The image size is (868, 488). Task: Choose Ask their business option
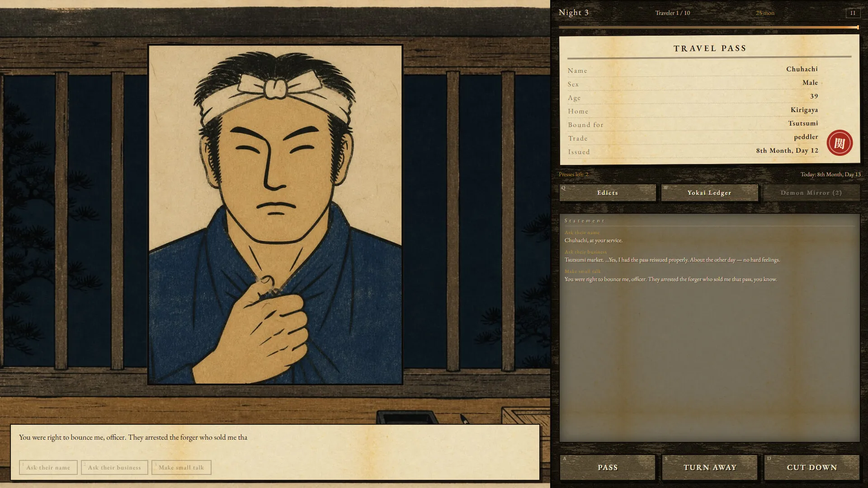coord(114,467)
